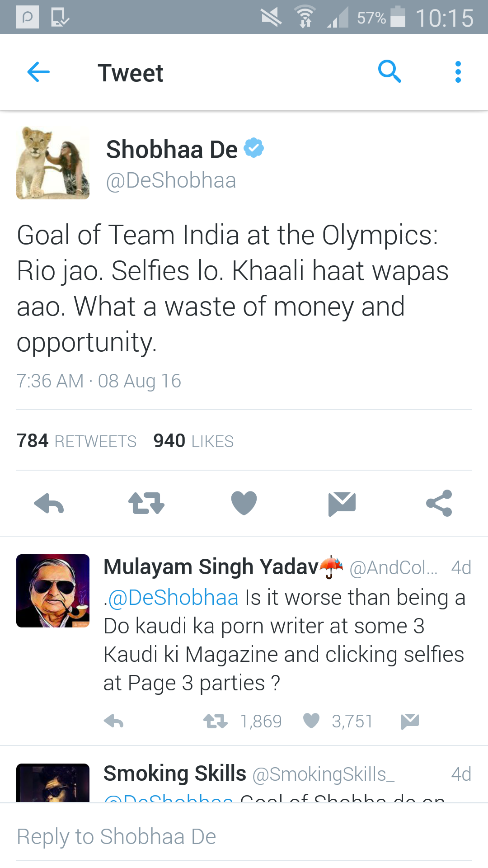This screenshot has height=868, width=488.
Task: Focus the 'Reply to Shobhaa De' field
Action: (244, 837)
